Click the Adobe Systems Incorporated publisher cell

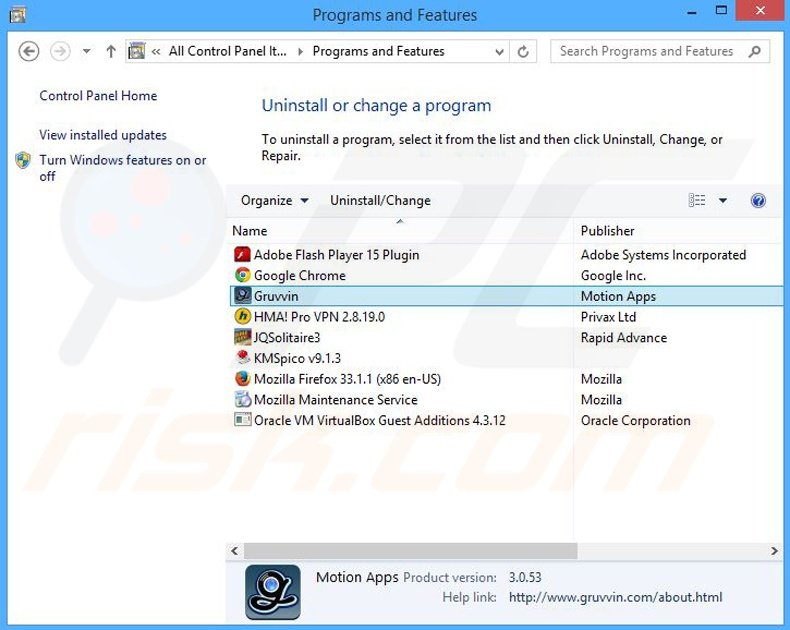coord(663,255)
